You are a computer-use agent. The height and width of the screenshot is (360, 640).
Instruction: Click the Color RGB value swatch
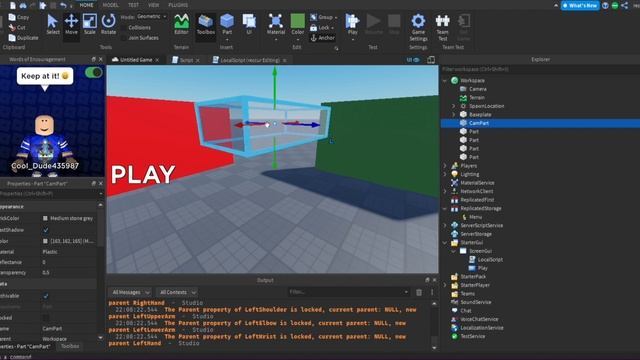click(45, 241)
